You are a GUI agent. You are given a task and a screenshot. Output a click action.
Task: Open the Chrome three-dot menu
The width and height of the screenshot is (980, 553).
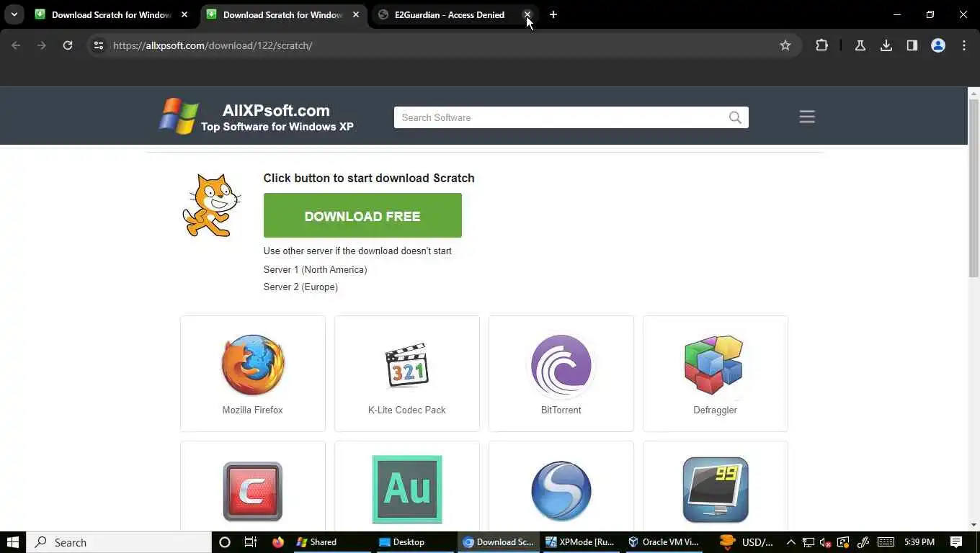pos(964,45)
